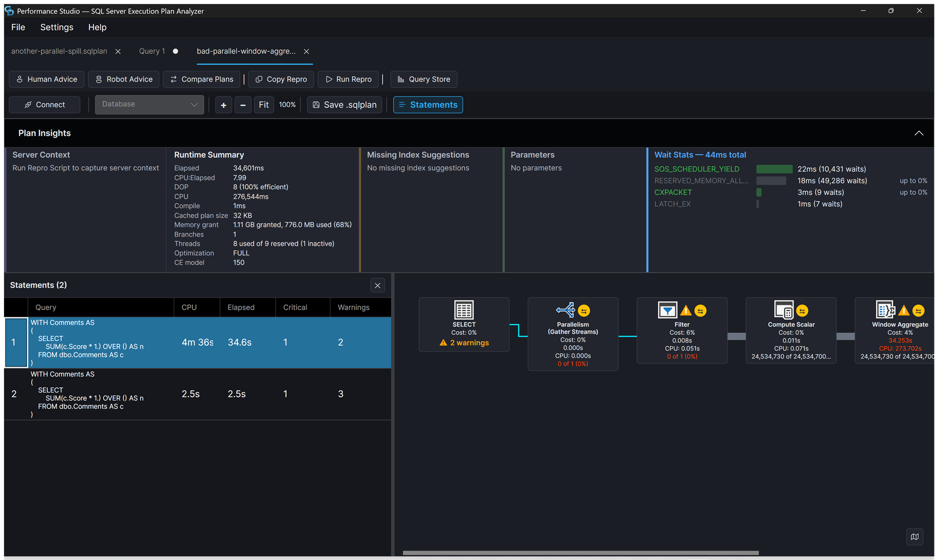
Task: Click the Compute Scalar operator icon
Action: click(x=783, y=310)
